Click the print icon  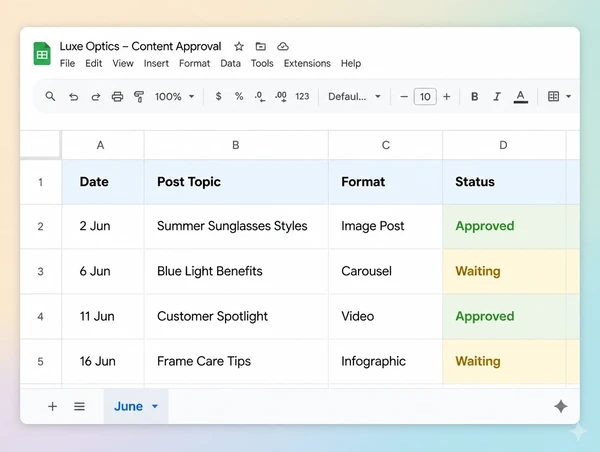coord(117,96)
